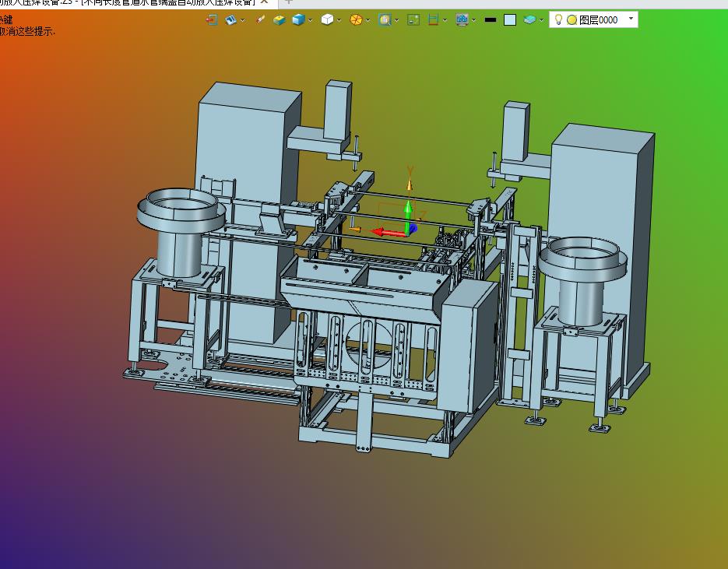Toggle the yellow circle layer status icon
The width and height of the screenshot is (728, 569).
(x=571, y=19)
